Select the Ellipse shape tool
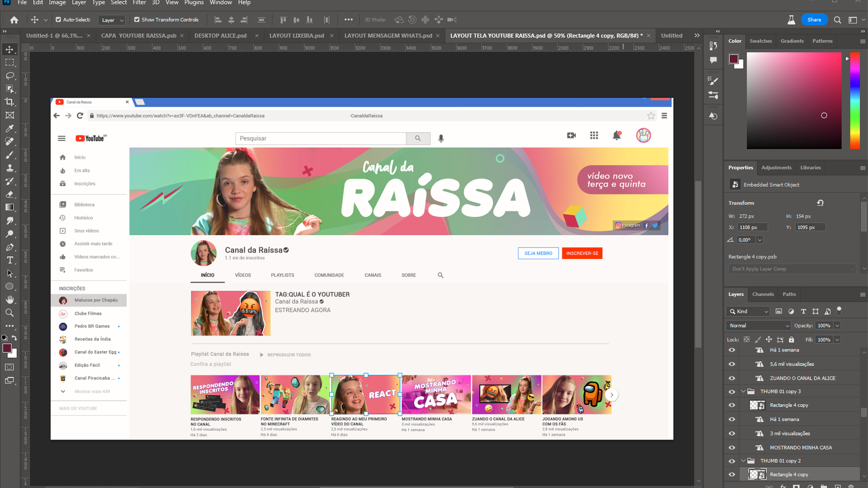868x488 pixels. coord(9,286)
